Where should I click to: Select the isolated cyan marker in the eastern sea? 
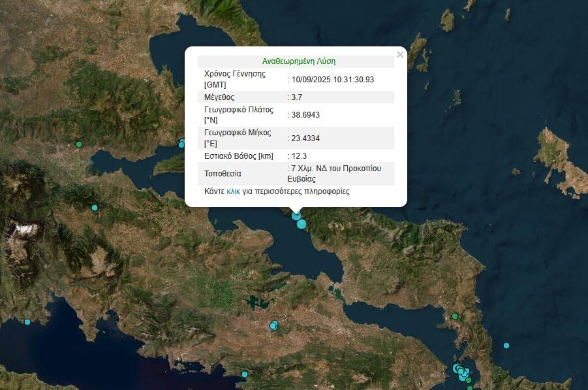click(x=506, y=346)
